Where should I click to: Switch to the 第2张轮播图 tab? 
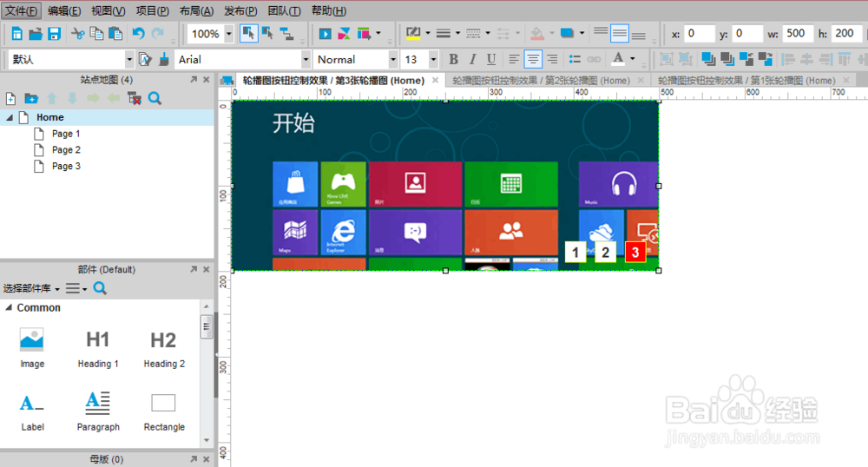point(541,81)
